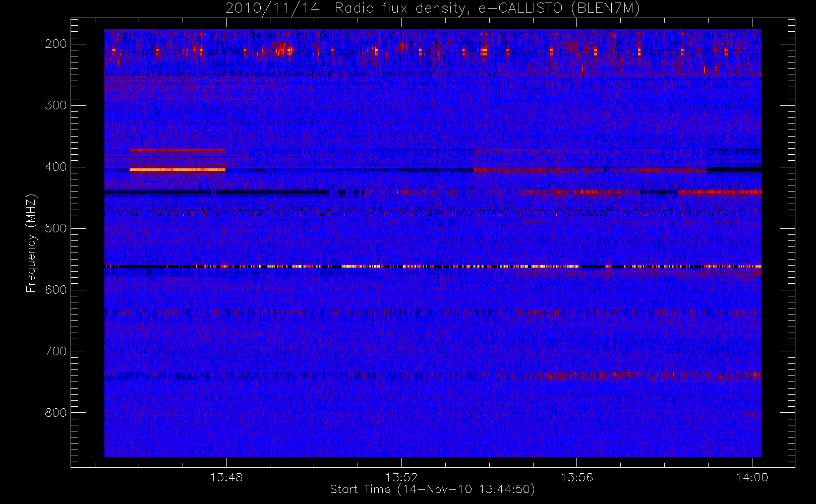Viewport: 816px width, 504px height.
Task: Click the 800 frequency tick label
Action: click(55, 413)
